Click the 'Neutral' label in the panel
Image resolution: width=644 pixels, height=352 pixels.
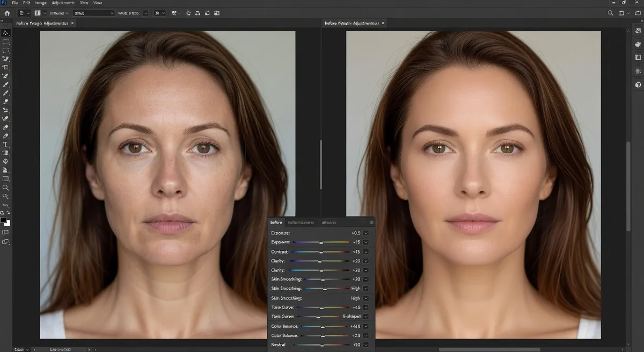click(279, 344)
